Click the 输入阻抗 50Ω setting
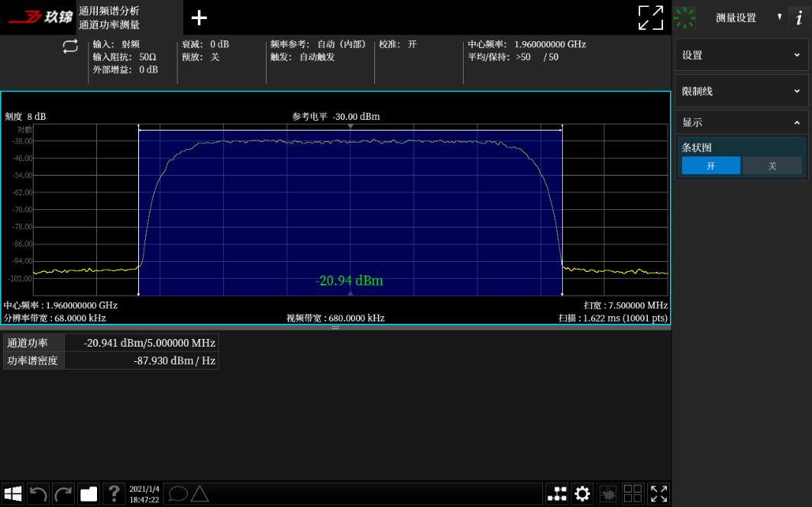812x507 pixels. [125, 57]
